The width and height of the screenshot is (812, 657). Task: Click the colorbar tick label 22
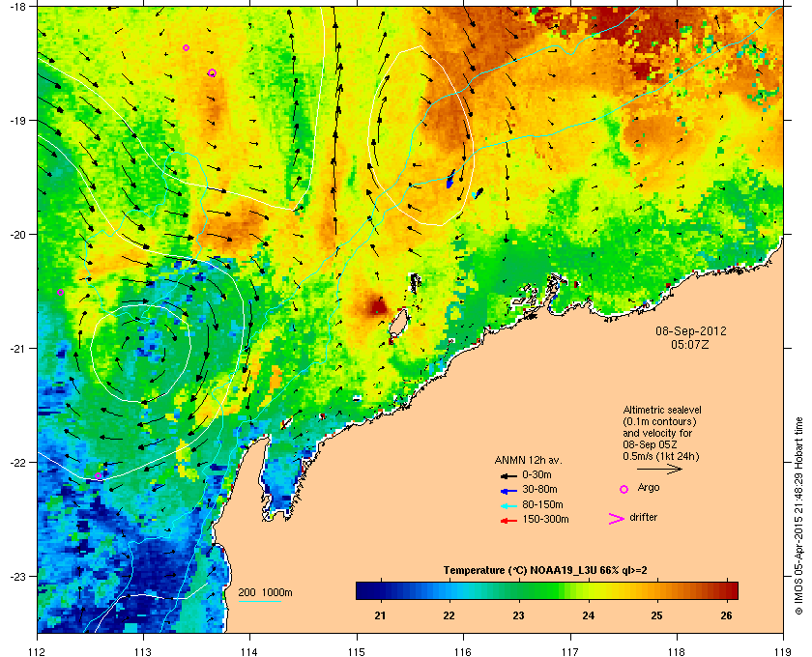pos(449,615)
